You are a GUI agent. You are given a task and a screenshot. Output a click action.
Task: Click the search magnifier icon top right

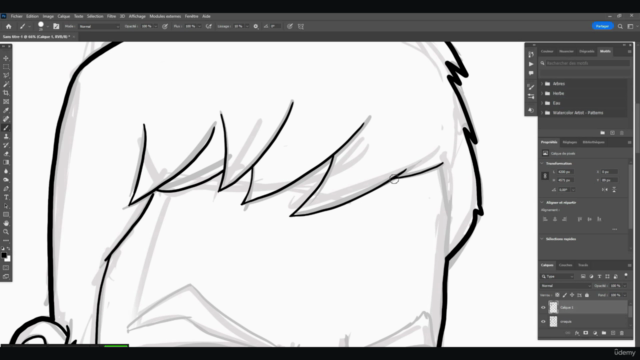pyautogui.click(x=620, y=27)
